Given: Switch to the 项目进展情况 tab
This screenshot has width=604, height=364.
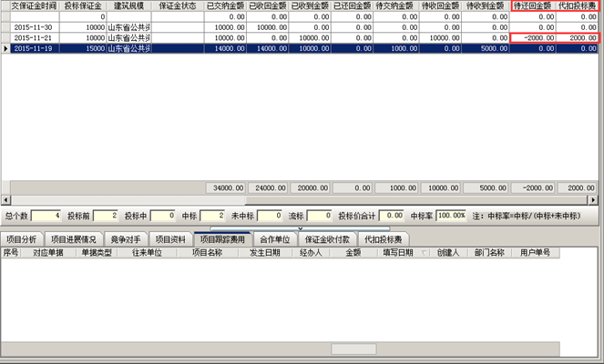Looking at the screenshot, I should [x=74, y=239].
